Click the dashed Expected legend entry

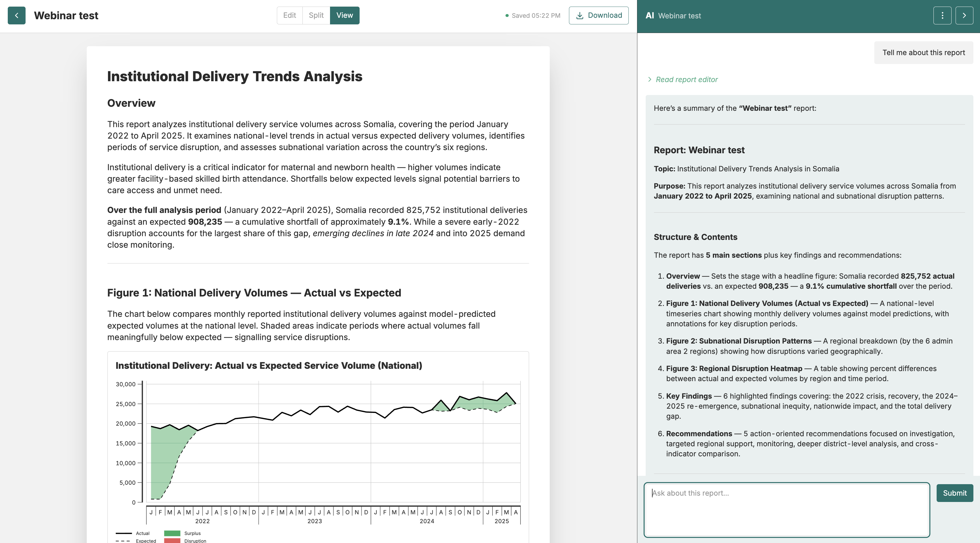tap(136, 541)
